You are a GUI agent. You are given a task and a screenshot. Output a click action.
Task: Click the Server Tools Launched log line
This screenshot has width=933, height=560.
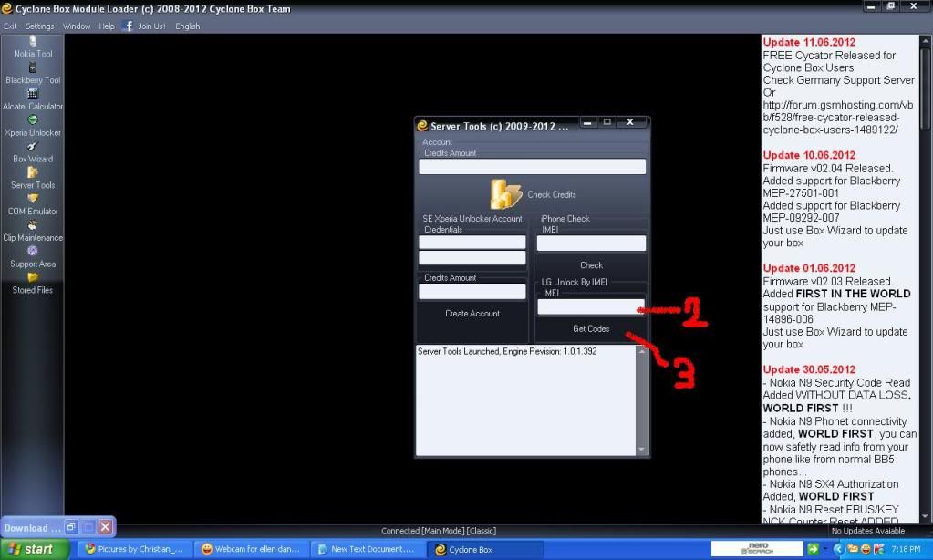507,352
